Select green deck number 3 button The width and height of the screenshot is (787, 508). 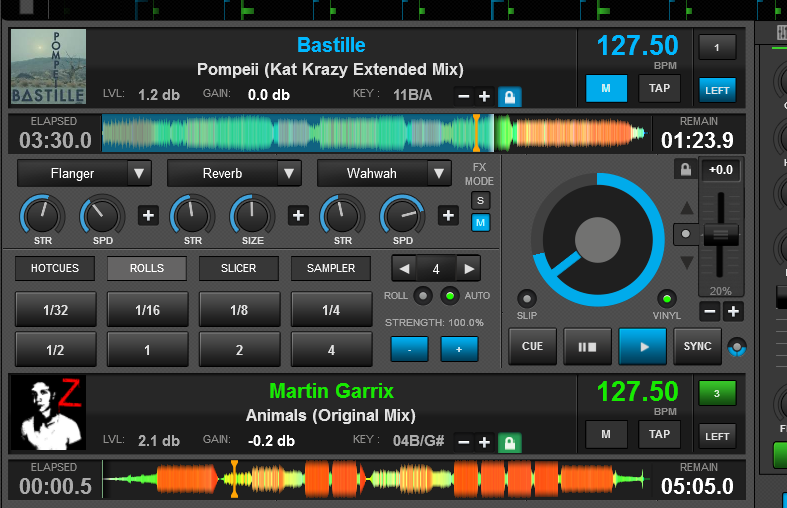point(717,394)
